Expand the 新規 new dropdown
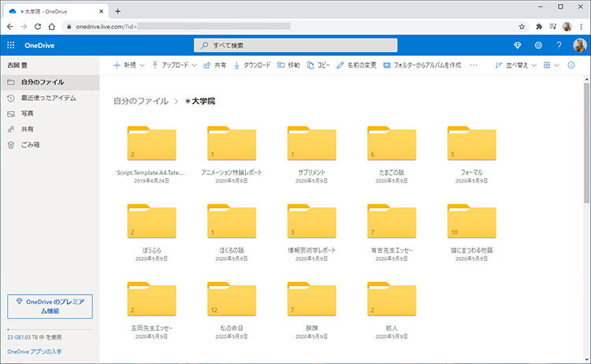 (x=129, y=65)
